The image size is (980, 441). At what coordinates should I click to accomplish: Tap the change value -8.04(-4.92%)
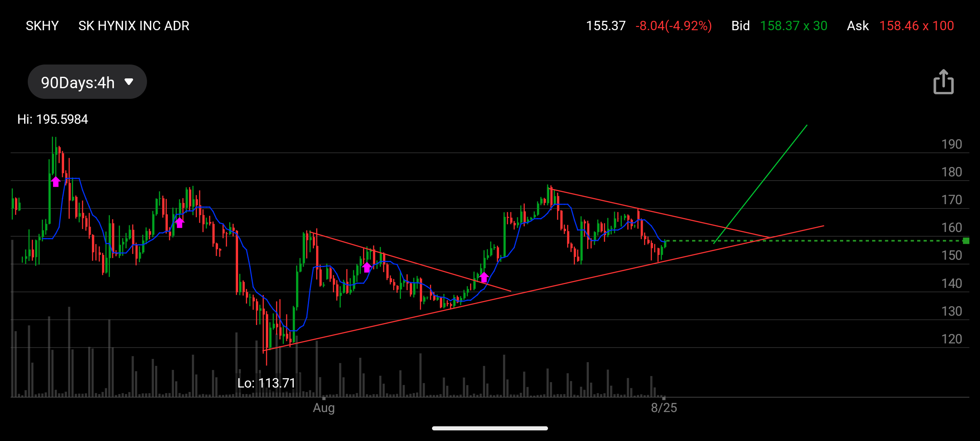pos(674,26)
